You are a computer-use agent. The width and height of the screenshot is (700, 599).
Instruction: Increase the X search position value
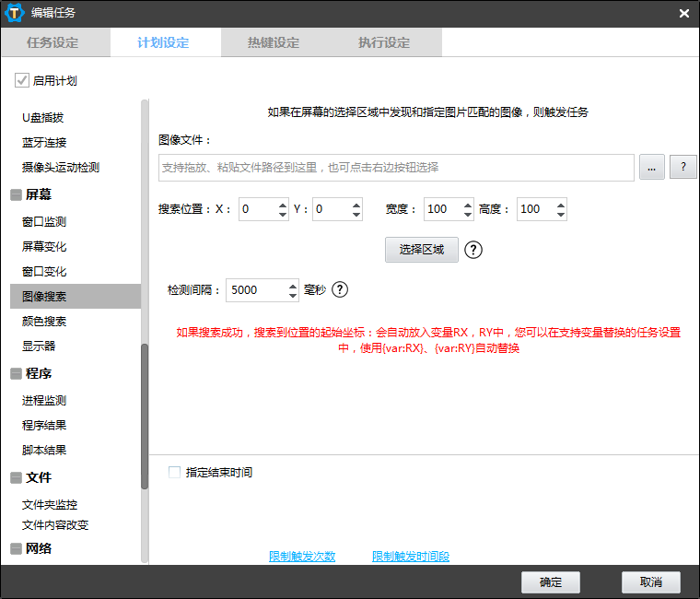coord(283,205)
